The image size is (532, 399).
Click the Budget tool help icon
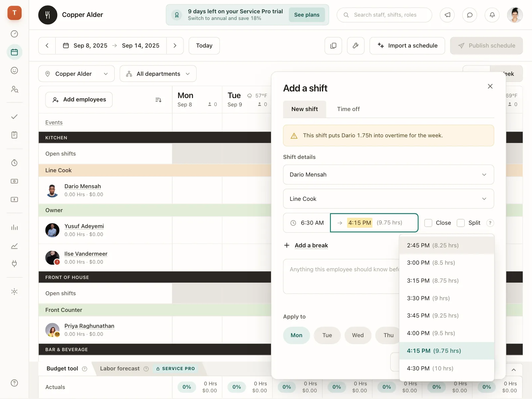click(85, 369)
